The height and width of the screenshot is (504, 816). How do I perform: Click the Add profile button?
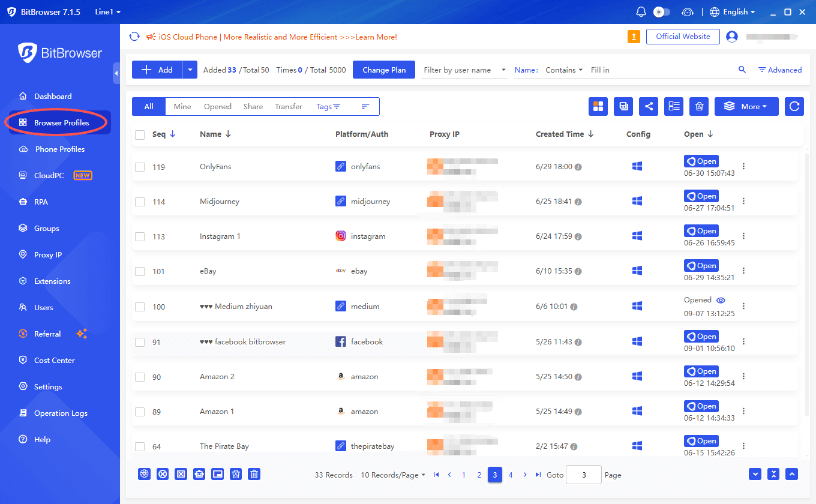[157, 70]
